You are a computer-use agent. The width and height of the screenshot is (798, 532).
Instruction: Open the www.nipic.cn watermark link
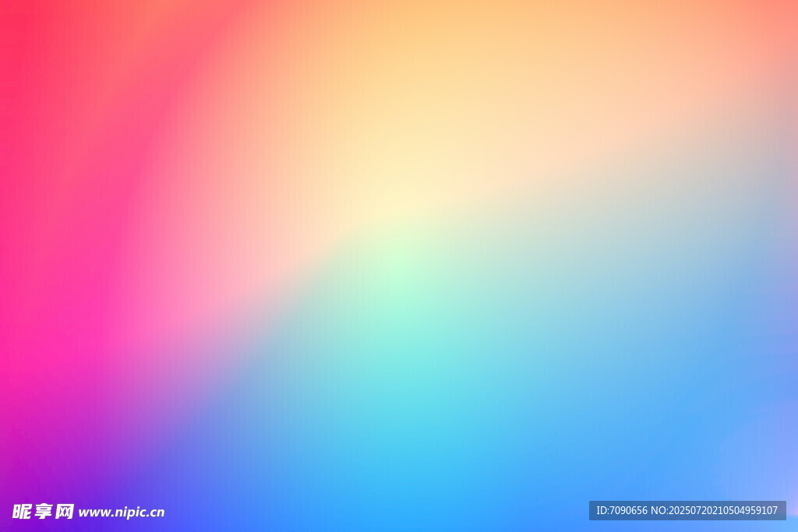point(122,513)
